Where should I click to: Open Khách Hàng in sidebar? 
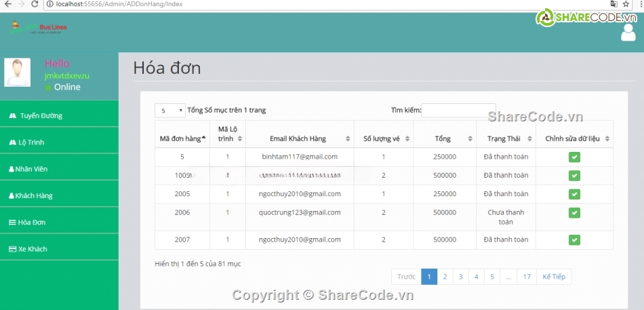59,196
